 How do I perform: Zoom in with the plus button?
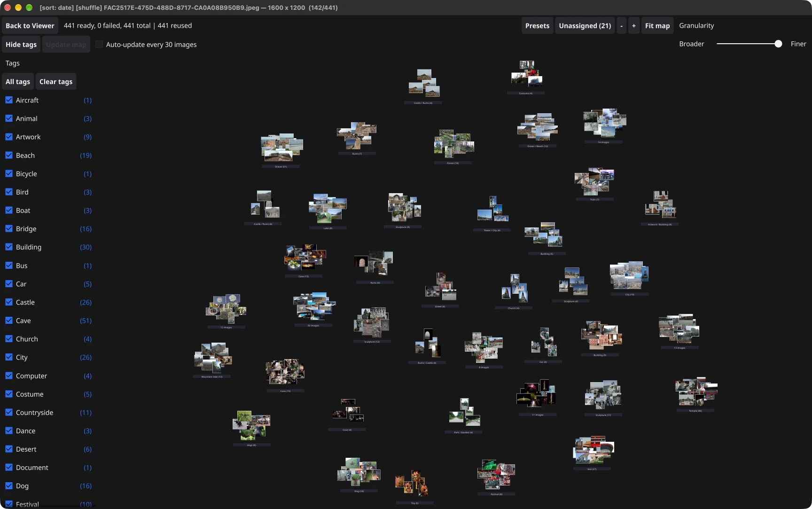(633, 26)
